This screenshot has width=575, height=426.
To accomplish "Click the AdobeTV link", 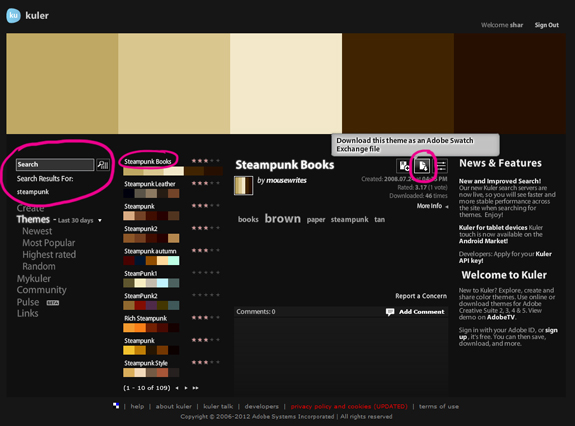I will pos(501,317).
